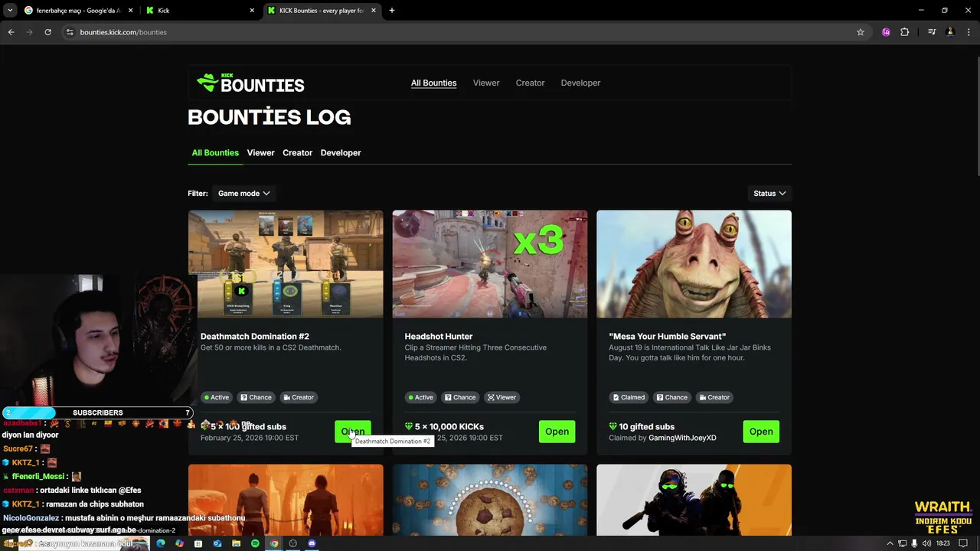Open Microsoft Store from the taskbar
Viewport: 980px width, 551px height.
(198, 543)
